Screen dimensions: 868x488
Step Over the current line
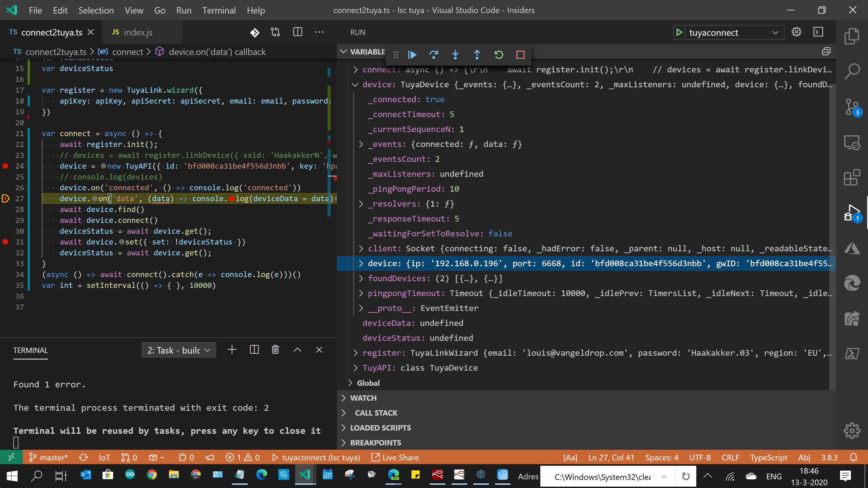[x=434, y=54]
